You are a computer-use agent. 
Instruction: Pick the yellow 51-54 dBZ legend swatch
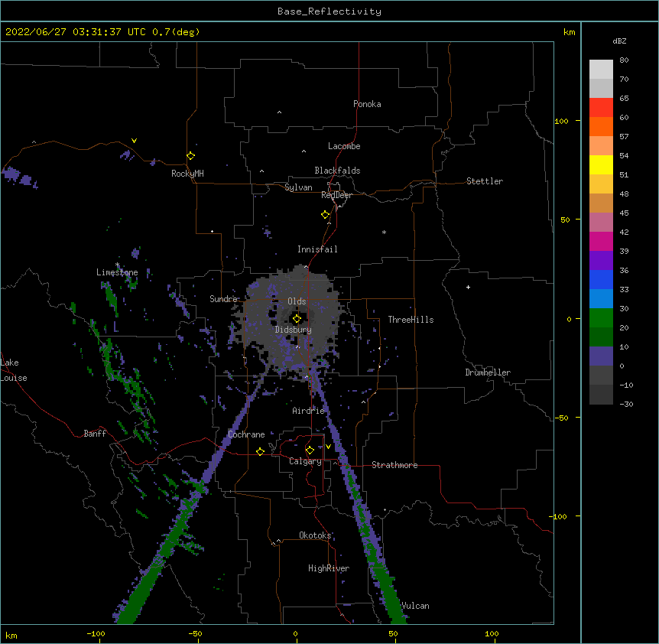click(x=601, y=164)
